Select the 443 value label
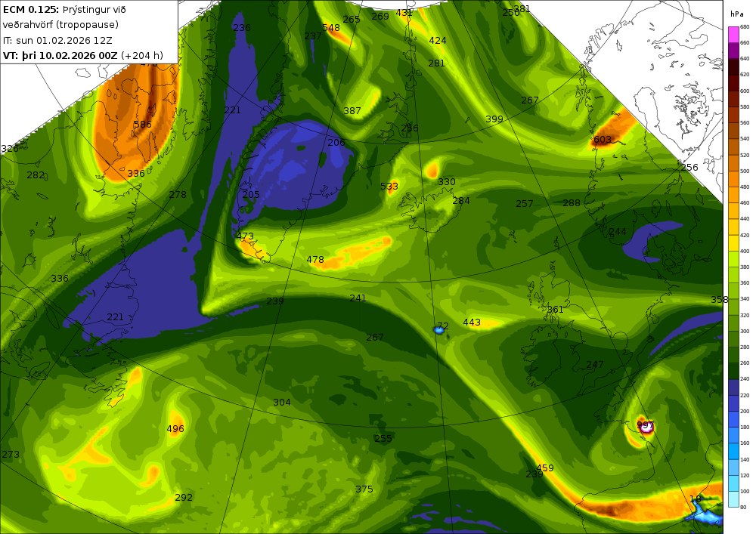 point(472,322)
